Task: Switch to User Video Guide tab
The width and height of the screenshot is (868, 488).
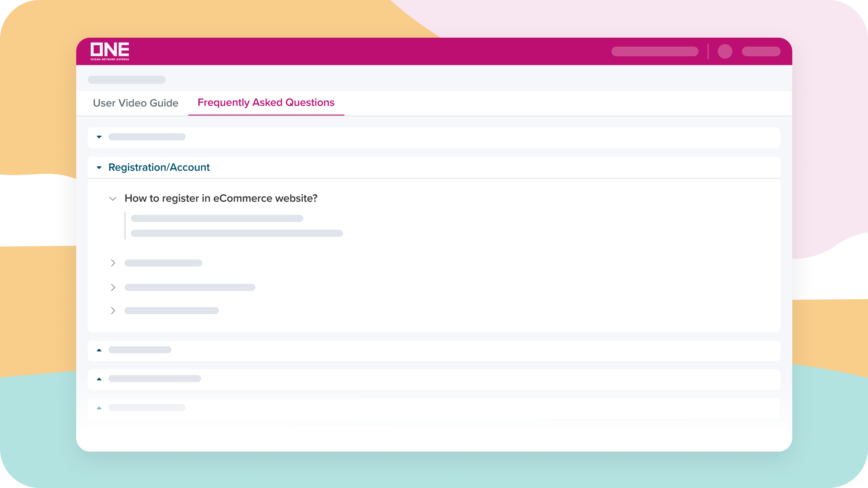Action: pyautogui.click(x=135, y=103)
